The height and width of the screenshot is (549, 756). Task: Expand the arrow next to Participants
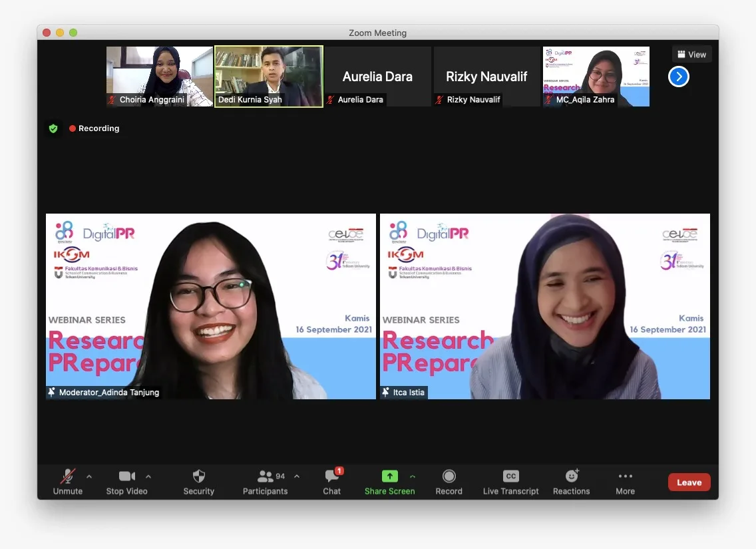297,476
